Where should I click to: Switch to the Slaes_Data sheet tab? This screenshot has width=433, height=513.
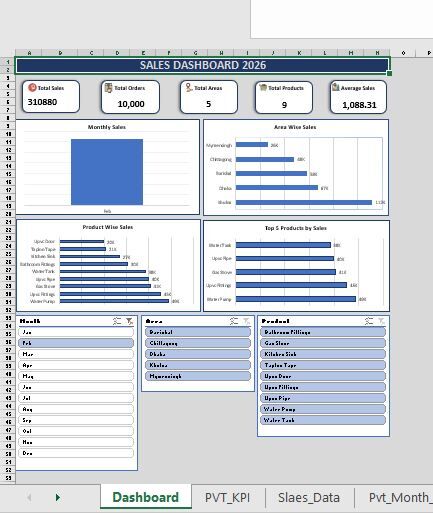point(309,498)
